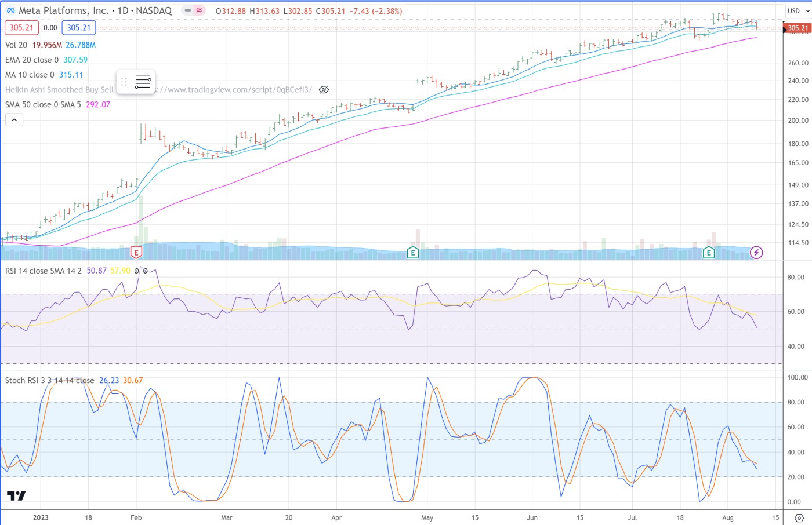Click the TradingView logo at bottom left
812x525 pixels.
point(16,496)
